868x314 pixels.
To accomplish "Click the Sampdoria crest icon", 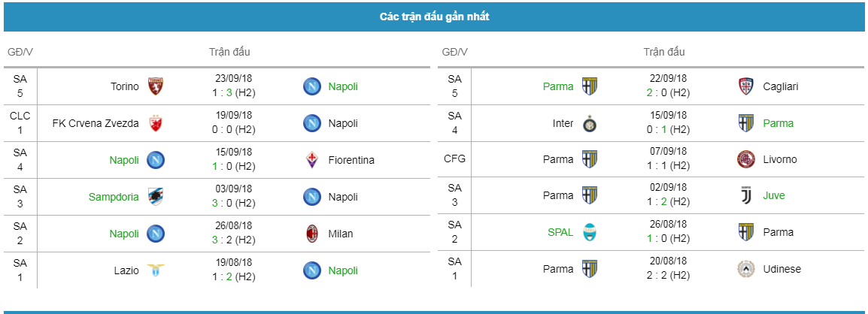I will [156, 197].
